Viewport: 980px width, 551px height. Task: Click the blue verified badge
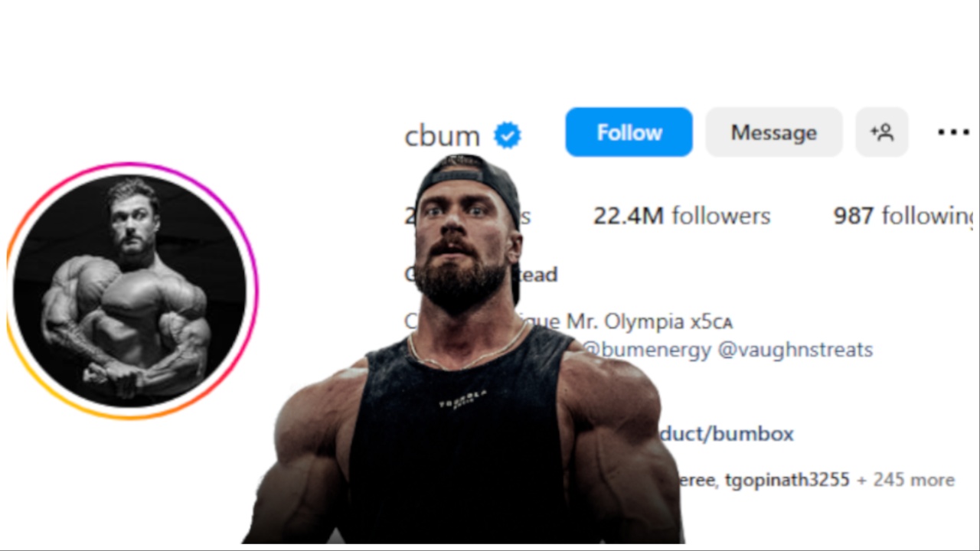click(x=507, y=135)
